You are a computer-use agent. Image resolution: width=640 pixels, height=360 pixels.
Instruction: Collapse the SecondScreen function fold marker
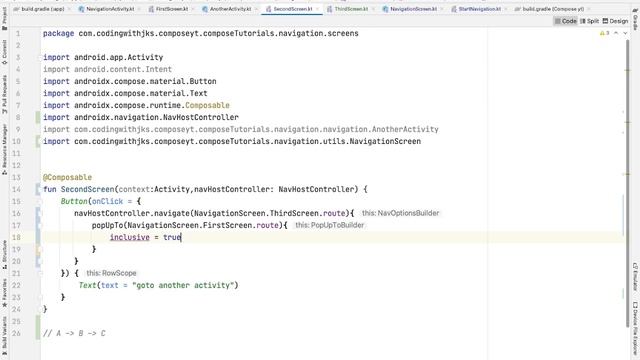40,189
